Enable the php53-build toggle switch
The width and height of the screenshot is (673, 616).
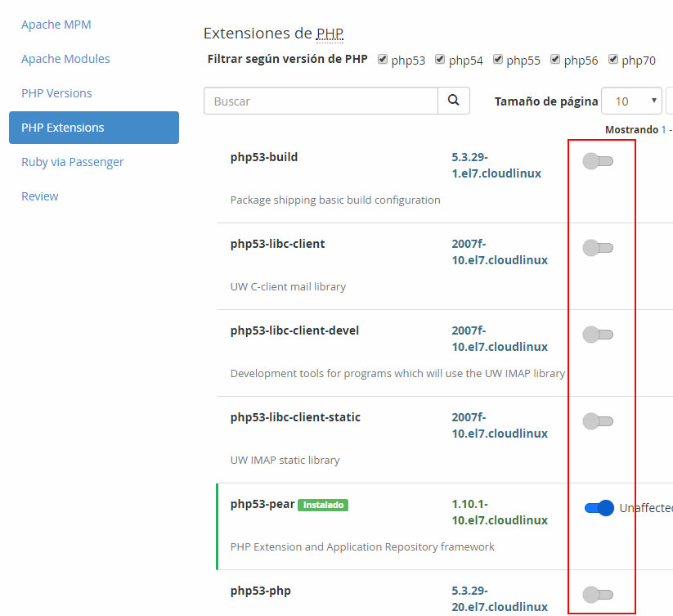598,161
